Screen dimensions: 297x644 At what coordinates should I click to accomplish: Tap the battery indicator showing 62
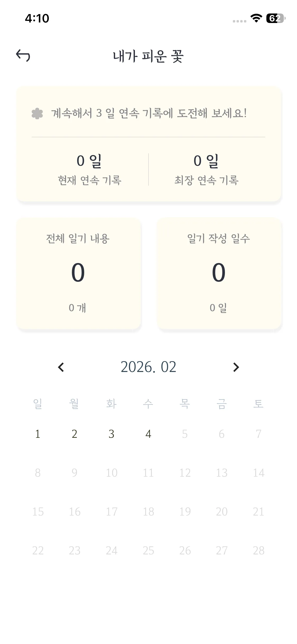[275, 18]
